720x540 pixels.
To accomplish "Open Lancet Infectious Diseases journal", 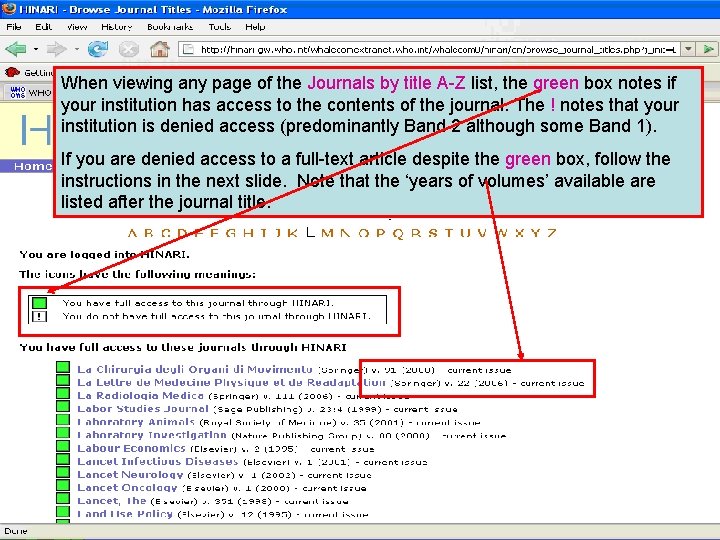I will [x=158, y=461].
